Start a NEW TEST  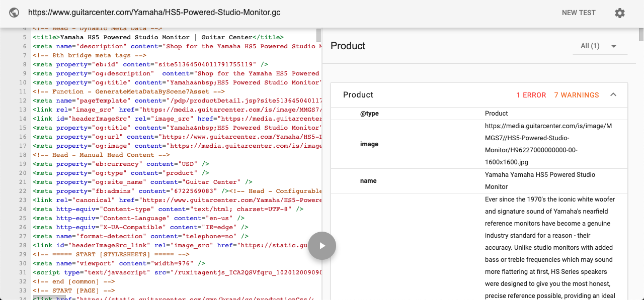coord(579,13)
